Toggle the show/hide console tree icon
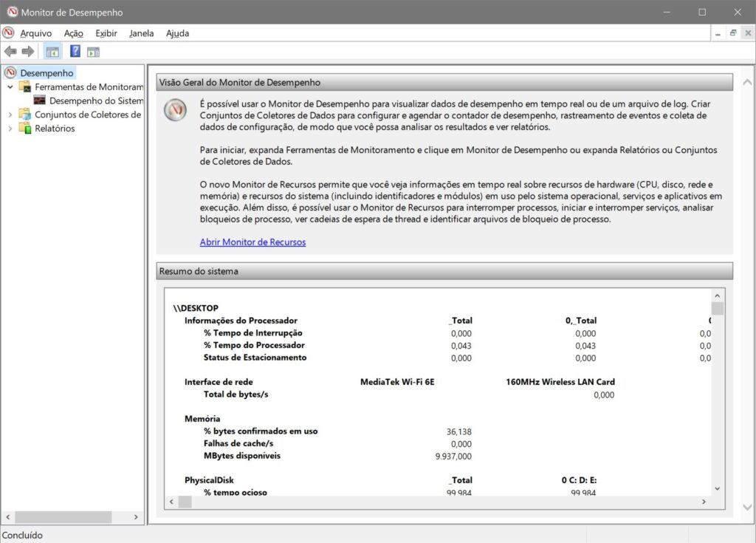This screenshot has width=756, height=543. (x=52, y=52)
